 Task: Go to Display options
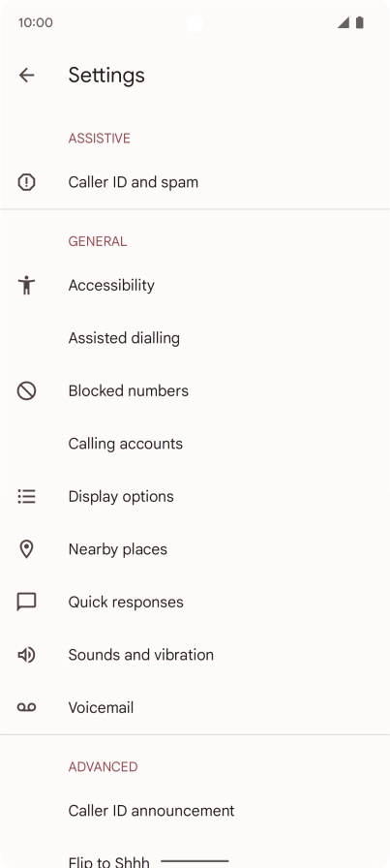195,497
